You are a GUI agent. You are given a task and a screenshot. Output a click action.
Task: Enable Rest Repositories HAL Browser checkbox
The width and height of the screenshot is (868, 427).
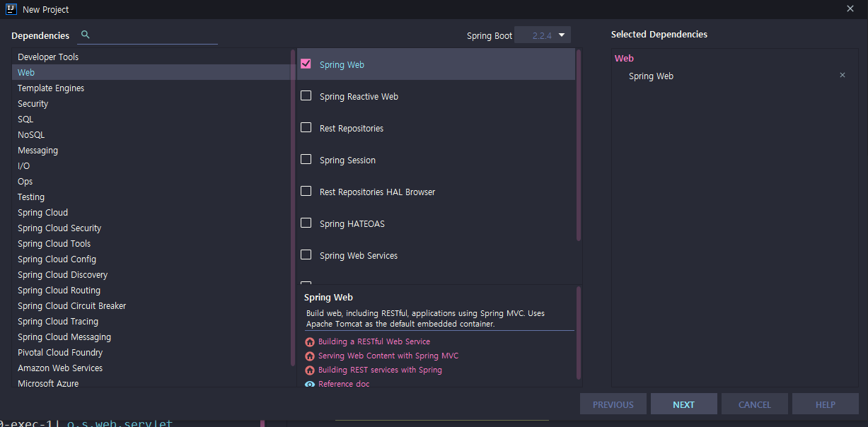coord(306,191)
